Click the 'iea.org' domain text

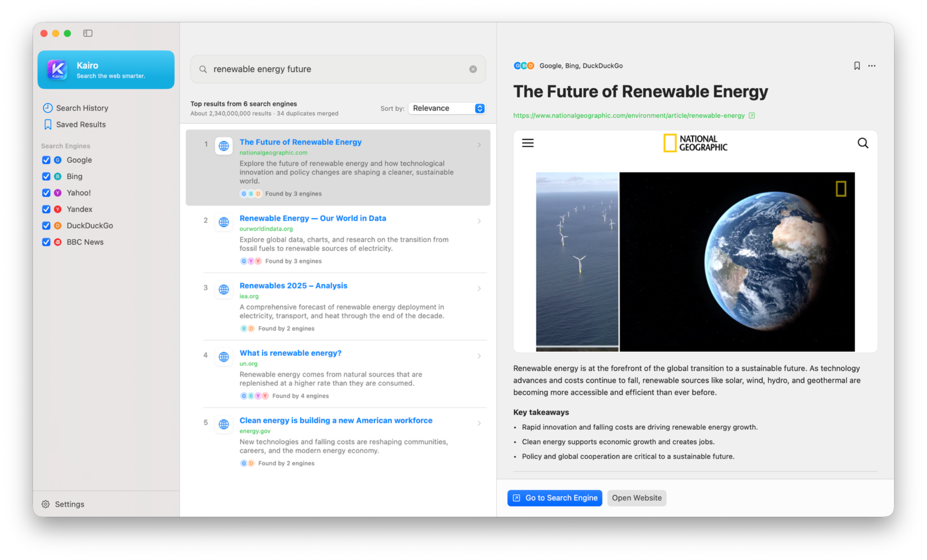[x=249, y=297]
